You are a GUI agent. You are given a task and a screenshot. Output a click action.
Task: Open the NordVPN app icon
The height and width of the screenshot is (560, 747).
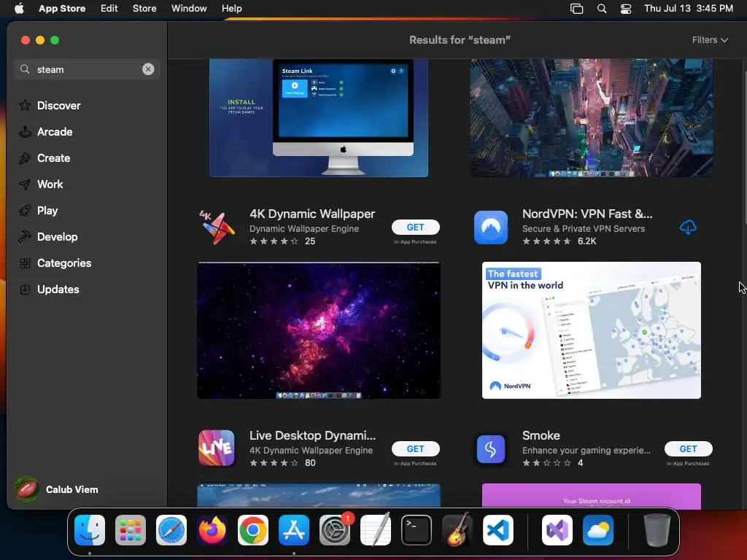(491, 227)
